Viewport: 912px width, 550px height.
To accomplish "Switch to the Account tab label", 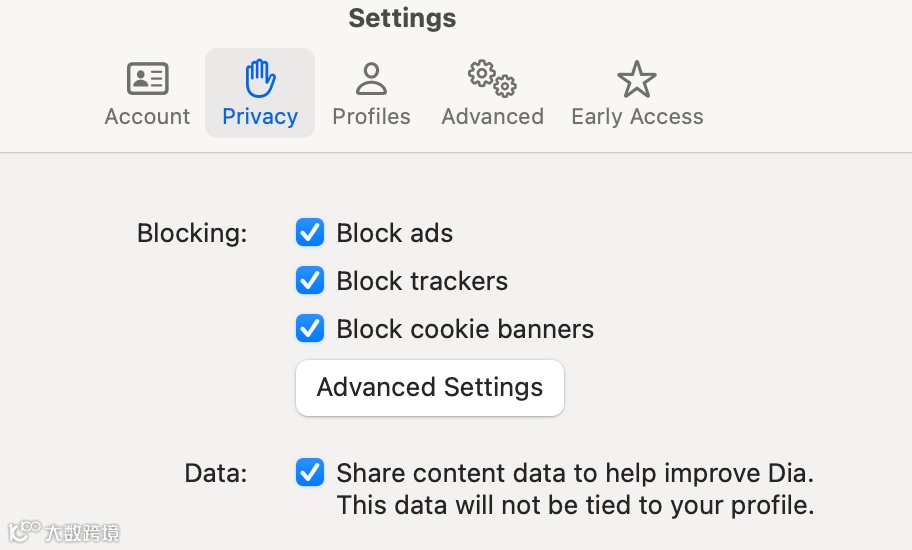I will coord(147,116).
